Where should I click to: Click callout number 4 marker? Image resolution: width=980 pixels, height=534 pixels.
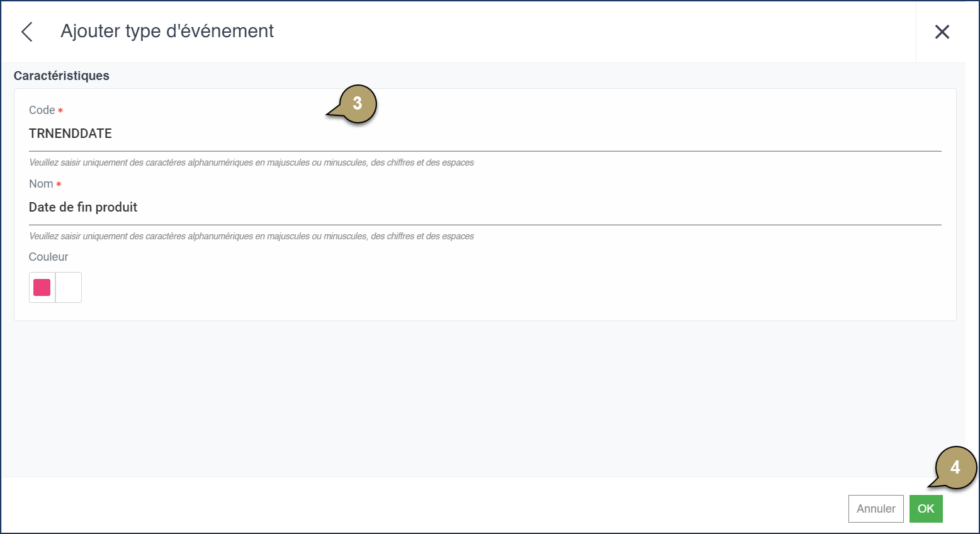[x=955, y=467]
